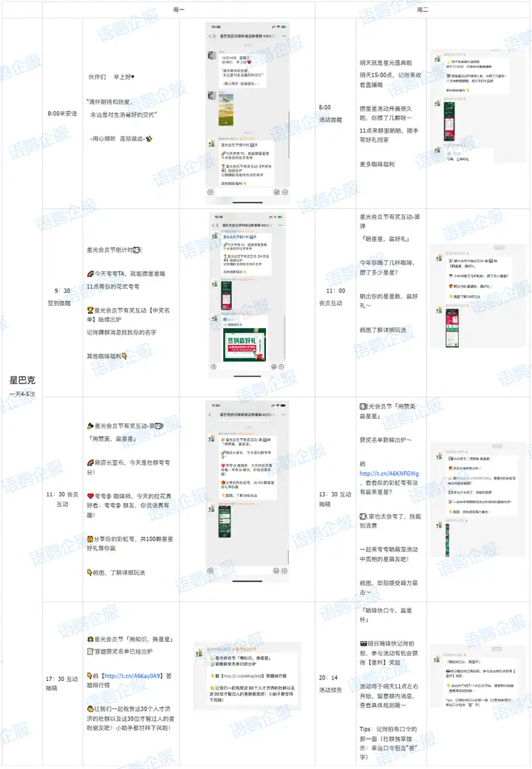Tap plus attachment icon in 8:00 早安语 chat
Screen dimensions: 532x769
pyautogui.click(x=284, y=192)
